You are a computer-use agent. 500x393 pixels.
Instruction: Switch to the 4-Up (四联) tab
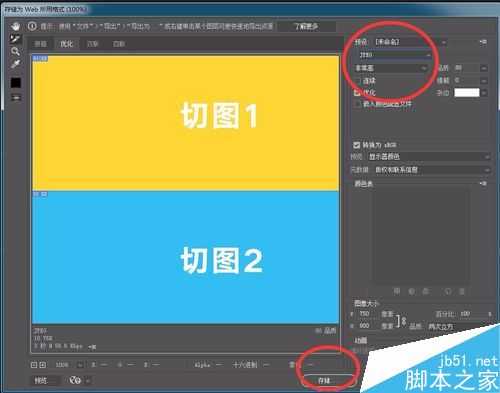(x=119, y=44)
